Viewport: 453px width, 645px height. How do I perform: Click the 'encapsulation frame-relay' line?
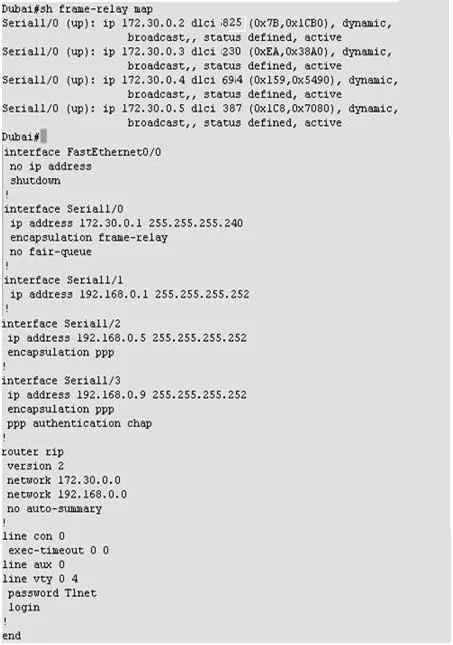[88, 237]
